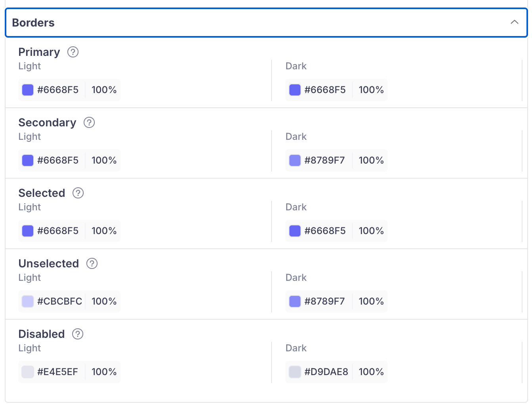Edit Disabled Dark opacity 100% field
Image resolution: width=532 pixels, height=404 pixels.
pos(371,372)
